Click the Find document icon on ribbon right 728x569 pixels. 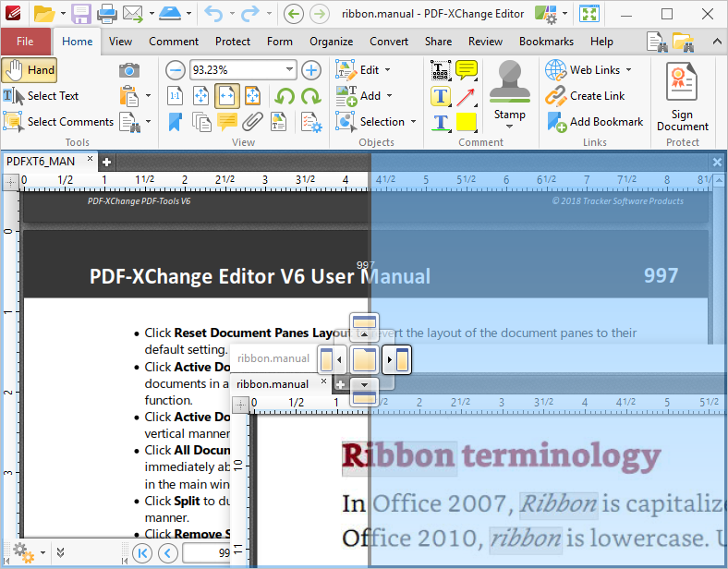tap(657, 42)
